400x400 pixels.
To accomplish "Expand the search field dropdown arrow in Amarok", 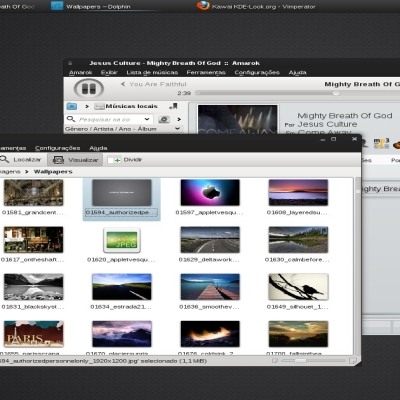I will [x=147, y=119].
